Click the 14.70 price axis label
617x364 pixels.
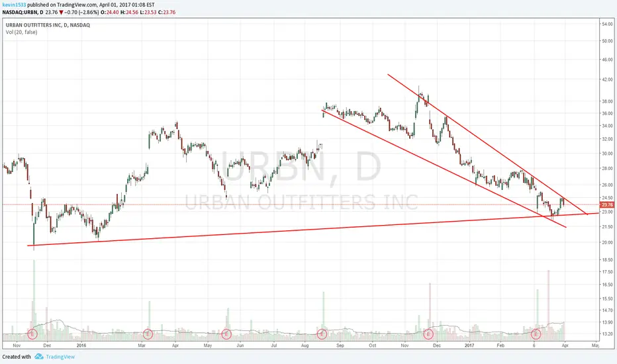click(607, 310)
